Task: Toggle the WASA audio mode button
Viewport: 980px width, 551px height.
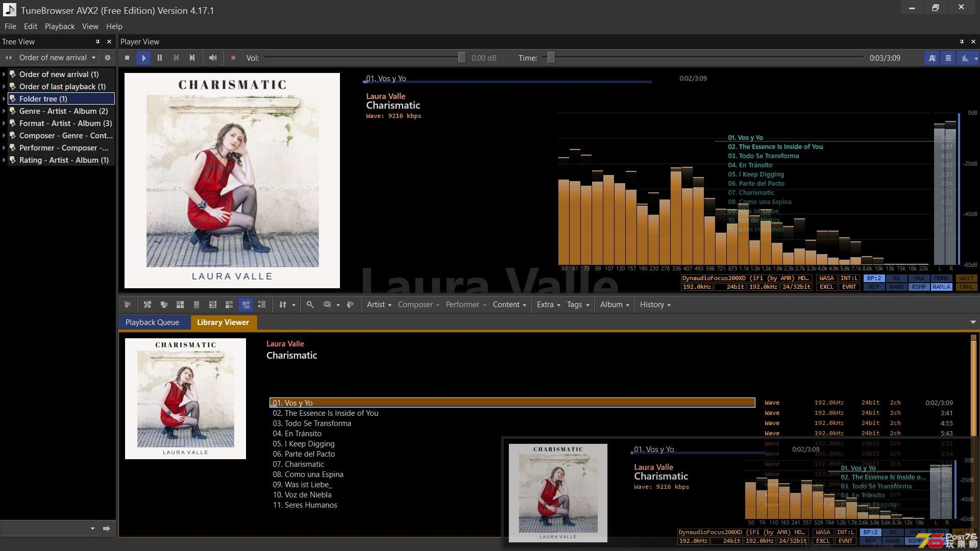Action: coord(824,278)
